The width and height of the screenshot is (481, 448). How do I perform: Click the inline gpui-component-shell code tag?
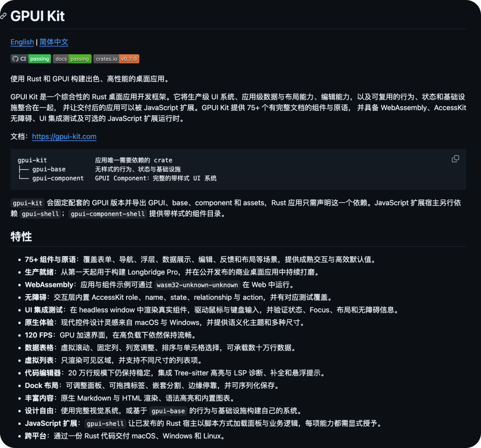pos(108,214)
